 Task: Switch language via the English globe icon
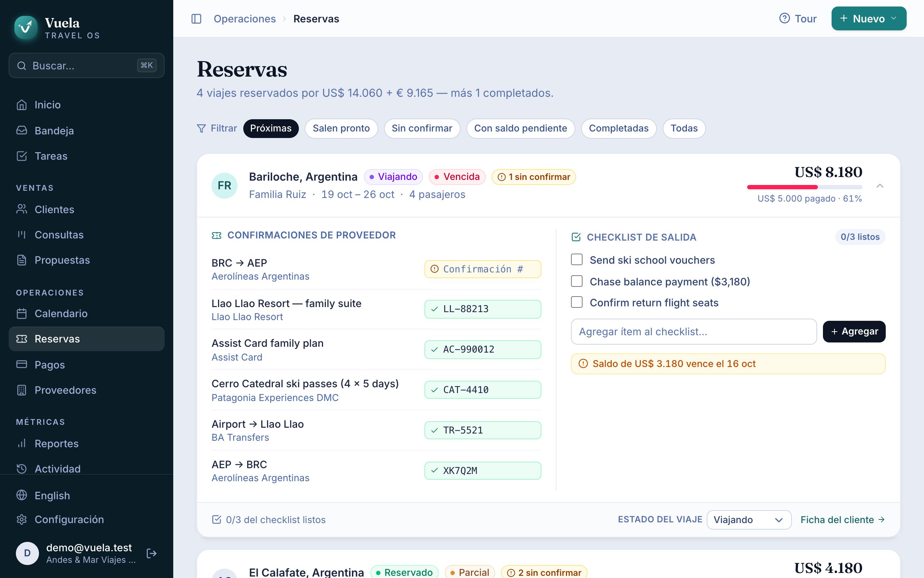coord(22,495)
